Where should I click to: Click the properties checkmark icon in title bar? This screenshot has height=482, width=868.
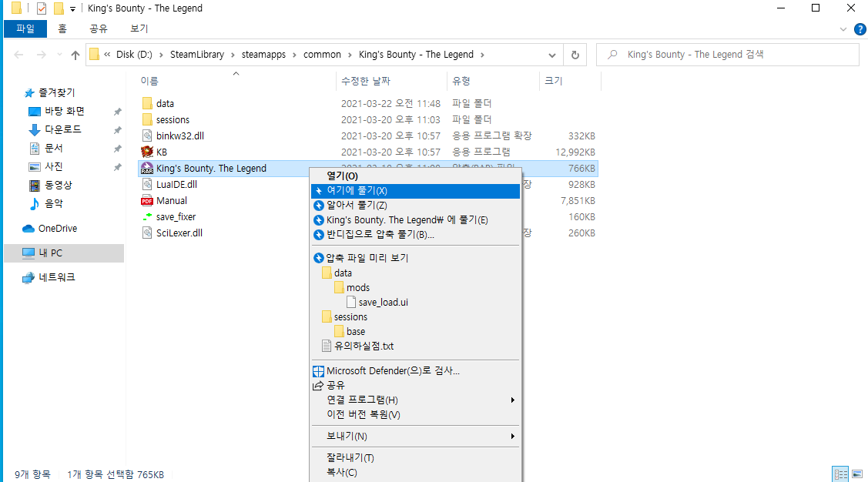click(42, 8)
